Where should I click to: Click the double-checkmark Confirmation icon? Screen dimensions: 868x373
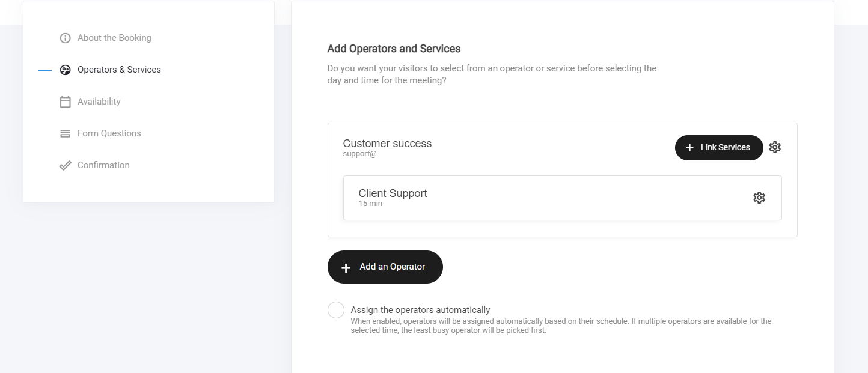coord(66,166)
